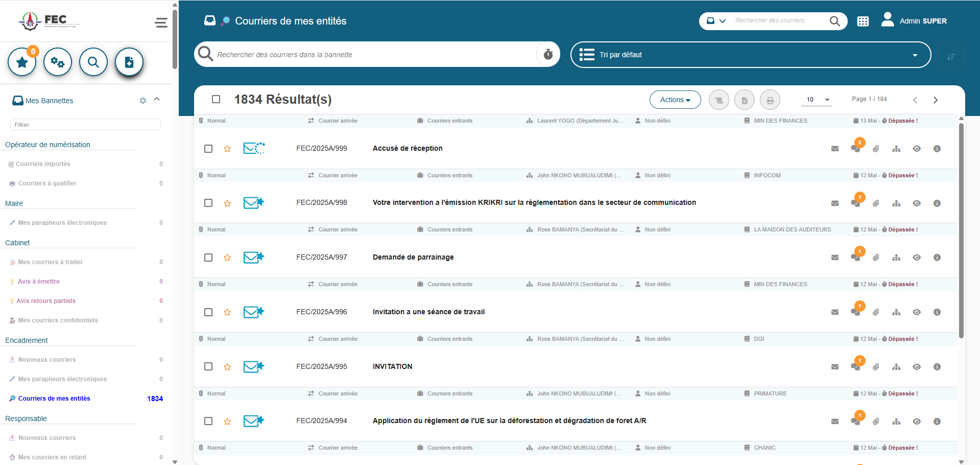Viewport: 980px width, 465px height.
Task: Open the Tri par défaut dropdown
Action: point(750,54)
